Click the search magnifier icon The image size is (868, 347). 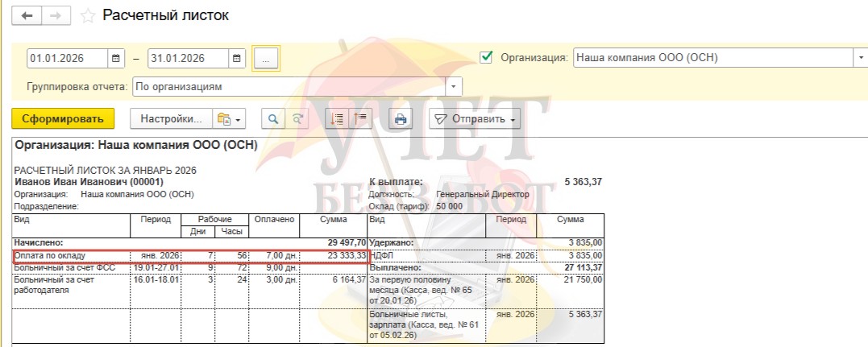(x=272, y=118)
